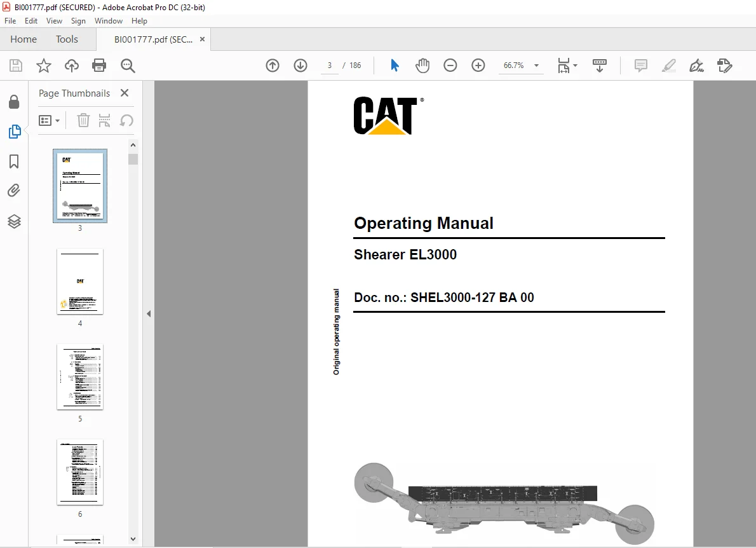Select page 5 thumbnail

tap(80, 377)
